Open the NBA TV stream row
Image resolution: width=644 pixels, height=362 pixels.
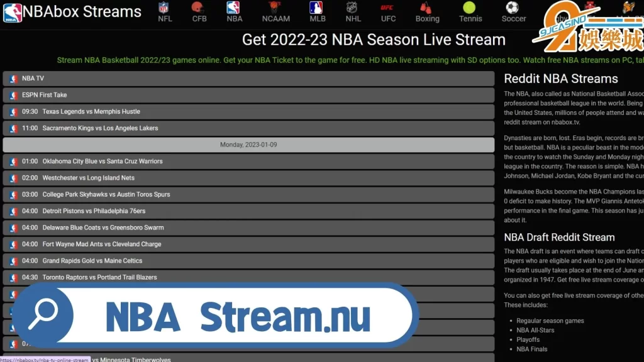(x=248, y=79)
